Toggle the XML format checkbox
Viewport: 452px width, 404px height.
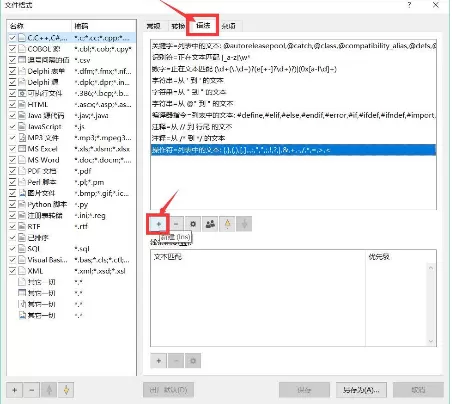13,271
